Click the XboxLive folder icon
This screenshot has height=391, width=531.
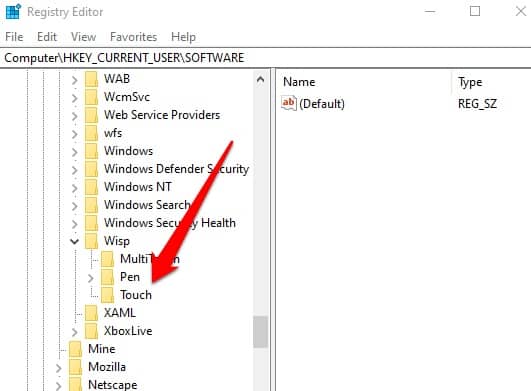point(91,331)
